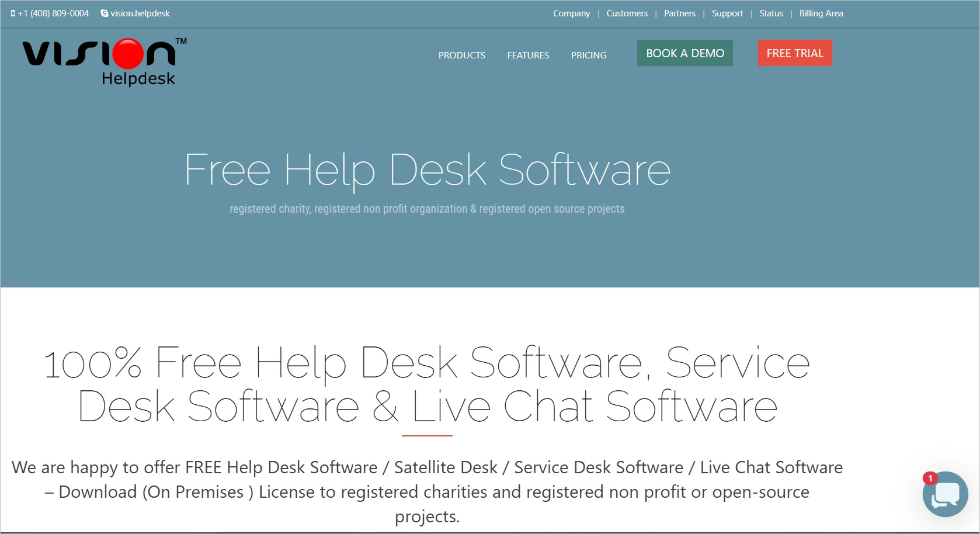Open the Partners link

679,13
